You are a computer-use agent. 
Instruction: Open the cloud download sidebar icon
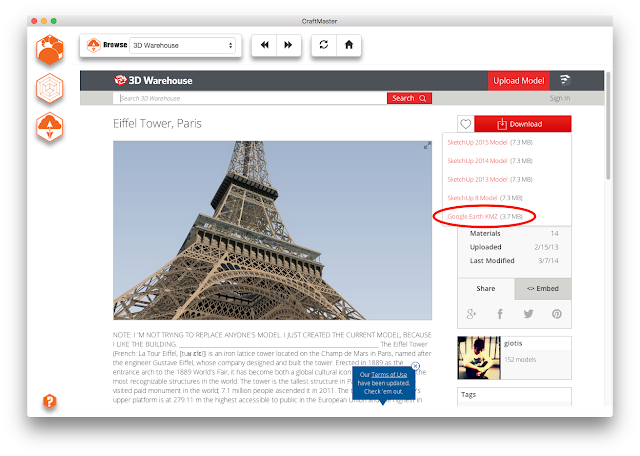click(49, 127)
